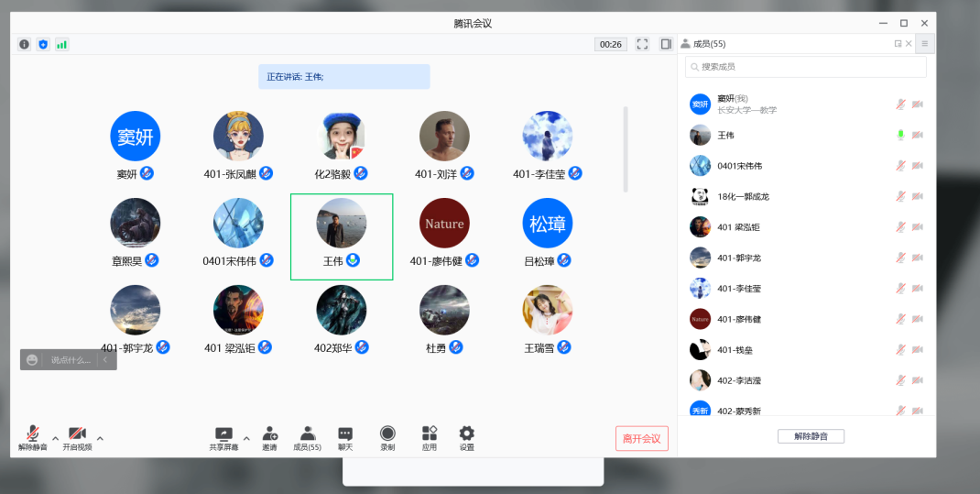Expand video options arrow beside 开启视频
980x494 pixels.
coord(100,438)
